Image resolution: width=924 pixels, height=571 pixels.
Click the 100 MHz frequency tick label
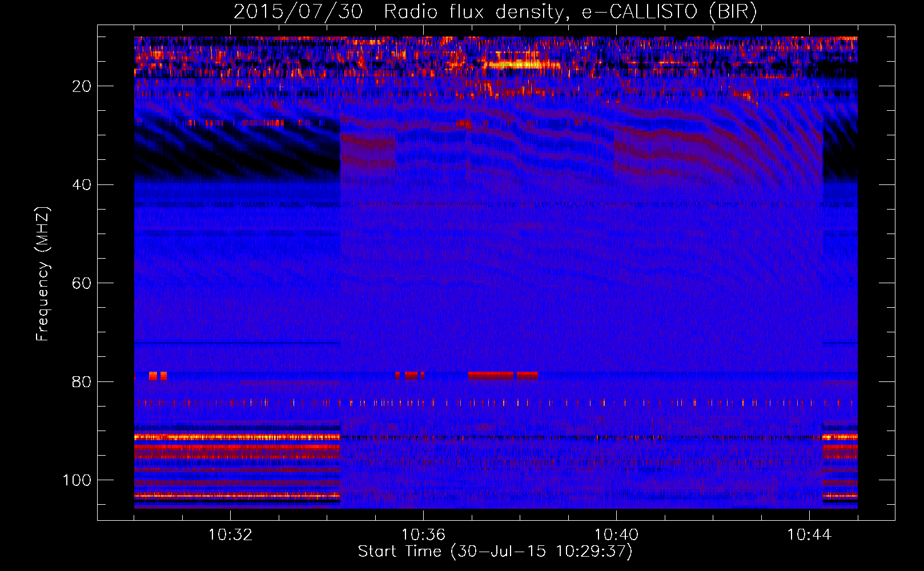pyautogui.click(x=77, y=480)
